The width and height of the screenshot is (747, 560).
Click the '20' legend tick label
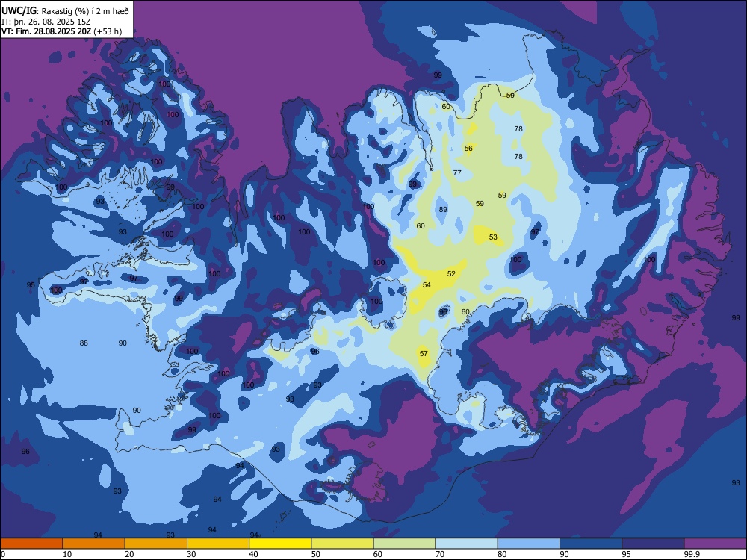click(129, 554)
